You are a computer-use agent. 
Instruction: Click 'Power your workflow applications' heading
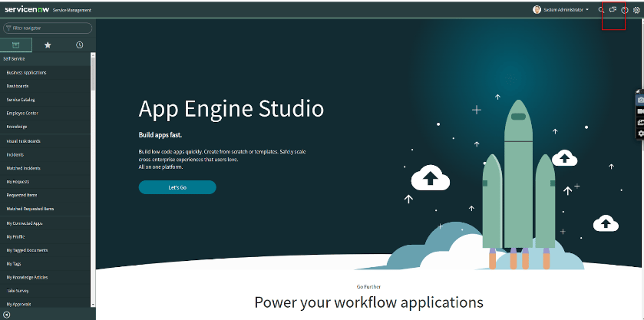click(368, 302)
